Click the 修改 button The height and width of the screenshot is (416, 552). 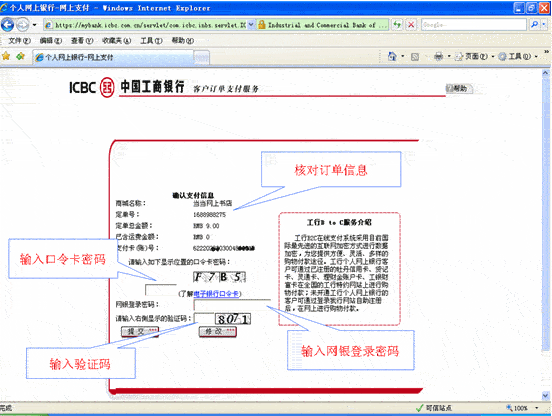218,332
